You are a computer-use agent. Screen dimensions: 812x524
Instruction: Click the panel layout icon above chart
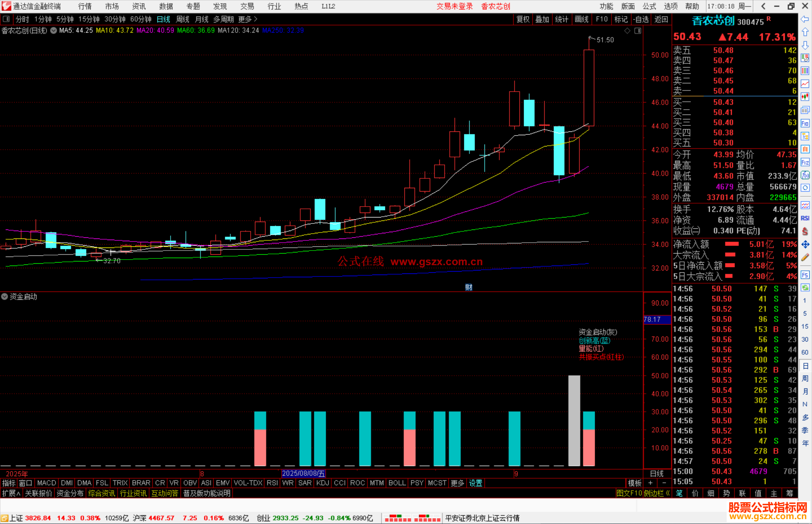point(638,31)
